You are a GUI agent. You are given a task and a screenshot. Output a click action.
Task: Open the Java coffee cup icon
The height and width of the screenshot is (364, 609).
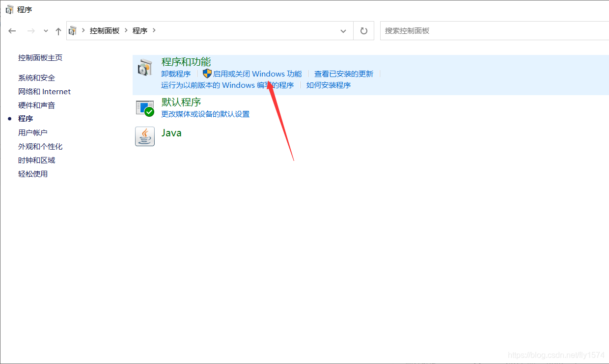[x=145, y=136]
